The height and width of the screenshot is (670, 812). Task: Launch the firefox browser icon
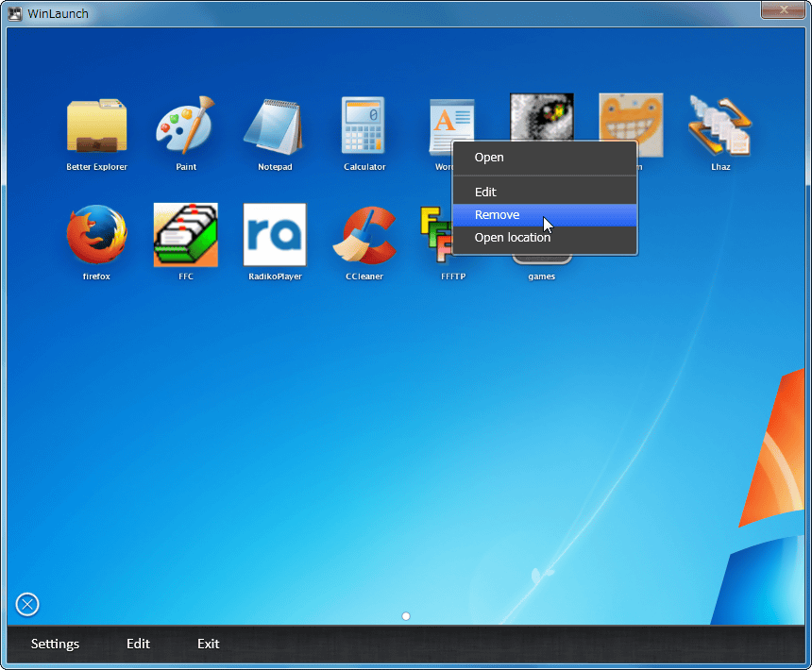[x=97, y=234]
